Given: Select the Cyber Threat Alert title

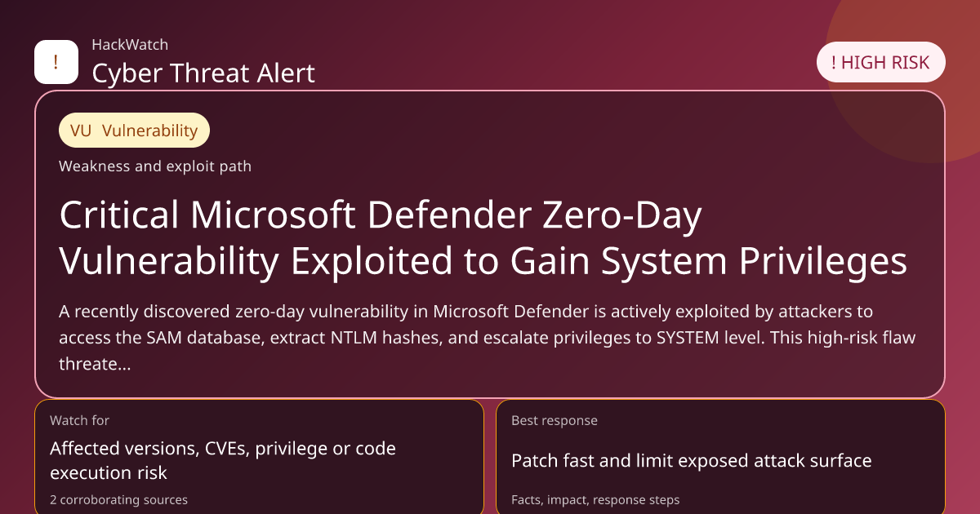Looking at the screenshot, I should tap(203, 73).
